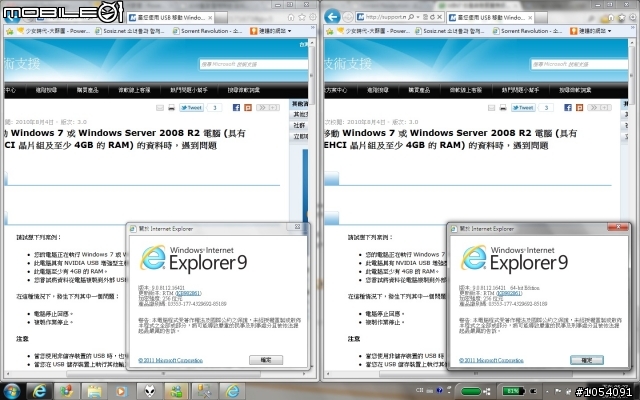Open Sorrent Revolution favorite in left window
This screenshot has height=400, width=640.
pyautogui.click(x=208, y=31)
